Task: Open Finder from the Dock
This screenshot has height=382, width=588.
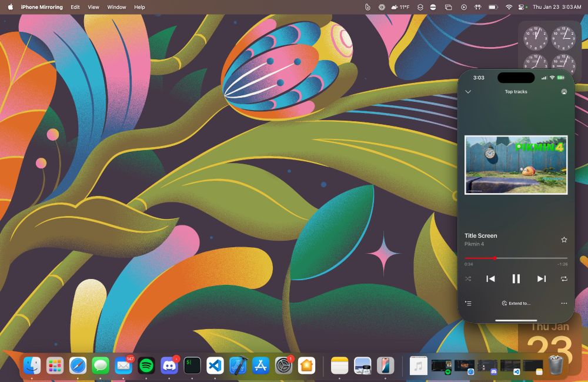Action: 32,366
